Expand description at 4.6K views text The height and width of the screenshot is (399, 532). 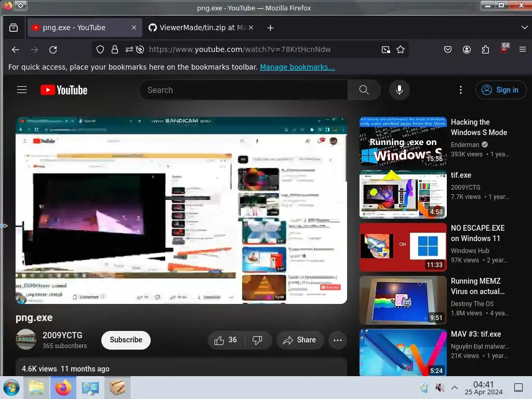tap(65, 369)
